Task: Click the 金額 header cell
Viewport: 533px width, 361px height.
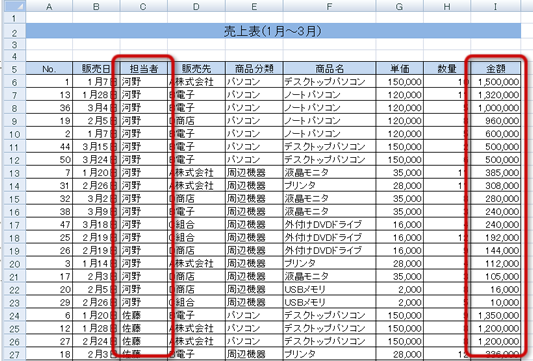Action: tap(496, 69)
